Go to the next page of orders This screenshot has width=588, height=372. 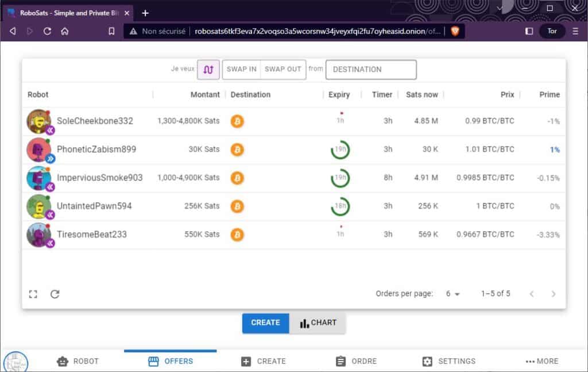tap(554, 294)
